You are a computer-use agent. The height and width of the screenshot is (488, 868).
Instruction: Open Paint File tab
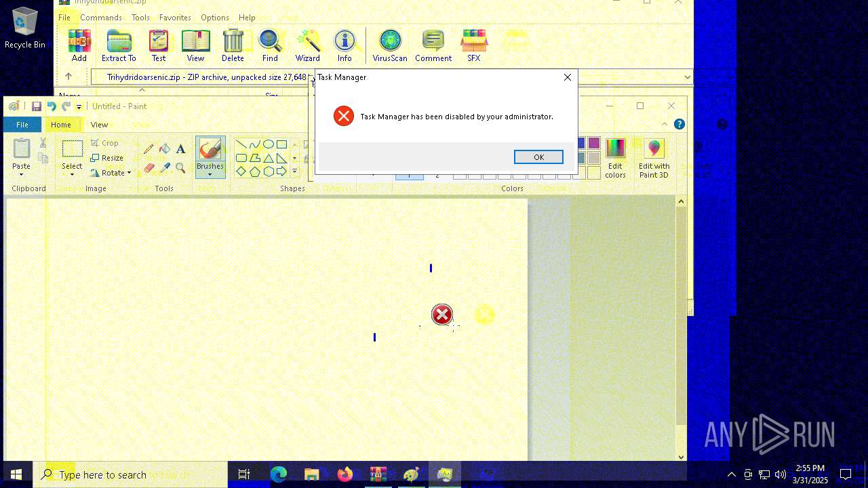[x=22, y=125]
